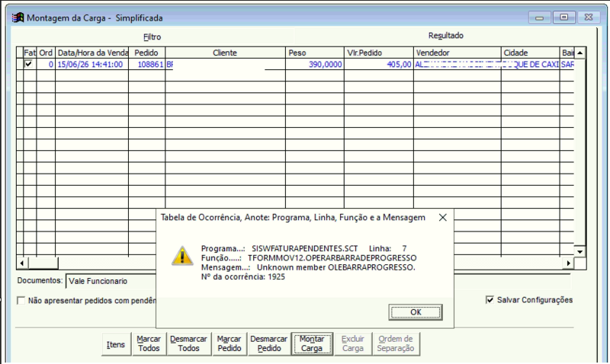610x364 pixels.
Task: Restore the Montagem da Carga window
Action: point(564,18)
